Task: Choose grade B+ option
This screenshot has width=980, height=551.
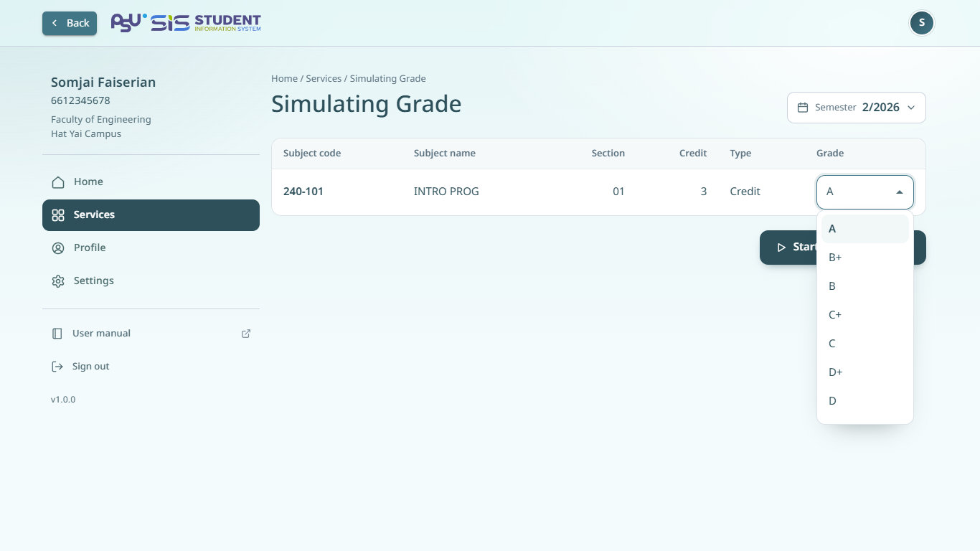Action: tap(865, 258)
